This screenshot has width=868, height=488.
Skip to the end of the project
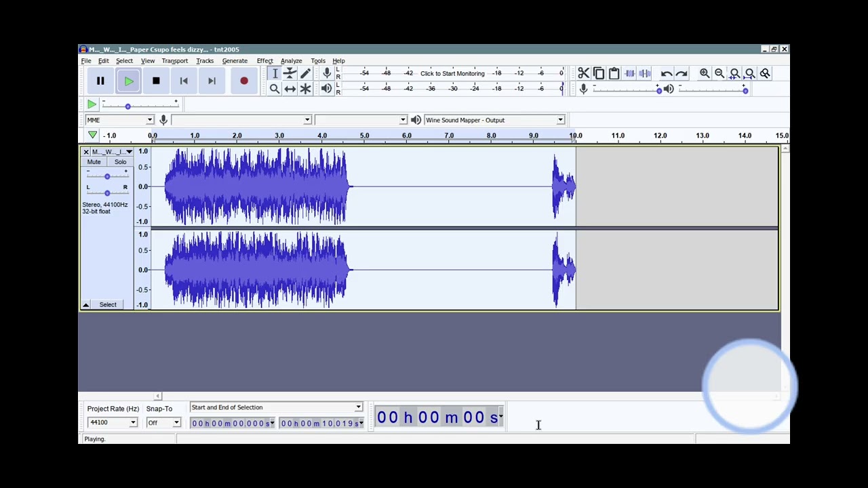(x=212, y=81)
